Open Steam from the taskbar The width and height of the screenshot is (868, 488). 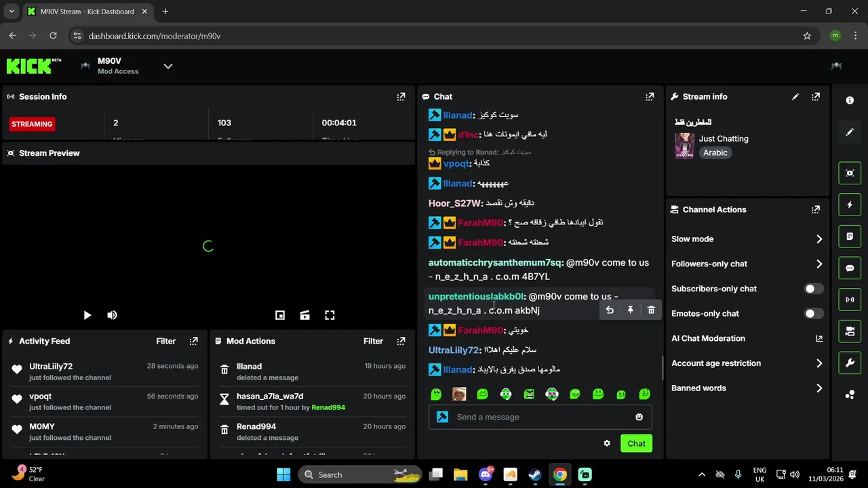[x=535, y=474]
